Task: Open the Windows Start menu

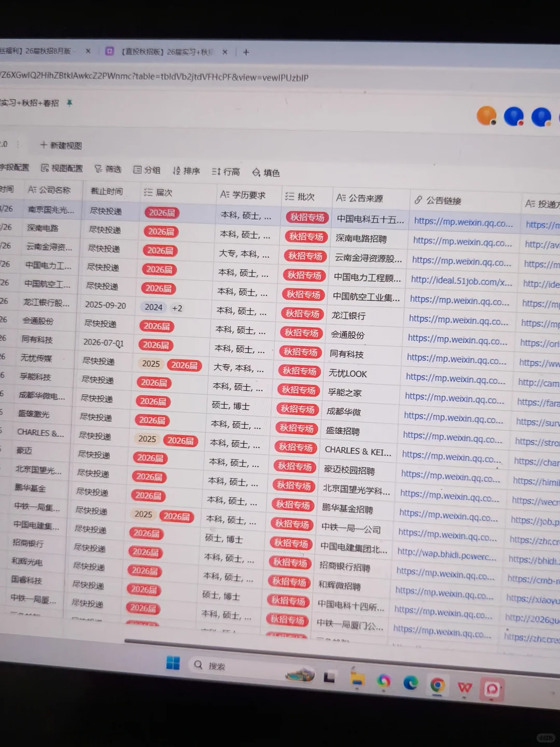Action: pos(173,663)
